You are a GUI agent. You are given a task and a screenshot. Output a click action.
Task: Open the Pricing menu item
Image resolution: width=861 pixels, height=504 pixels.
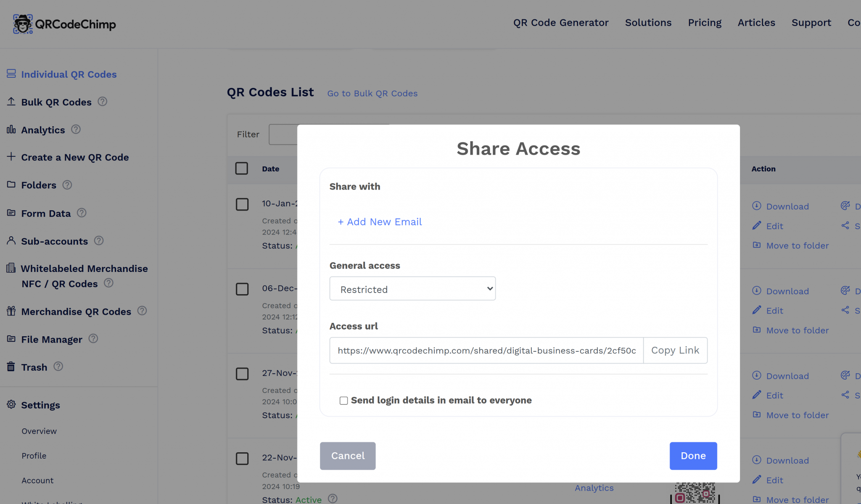point(705,23)
